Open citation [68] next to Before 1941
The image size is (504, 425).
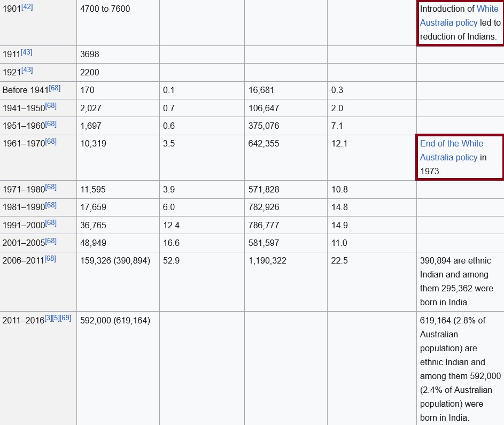coord(55,88)
